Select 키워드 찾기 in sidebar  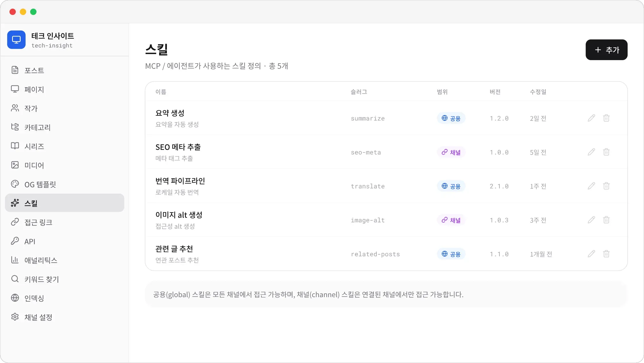click(x=65, y=279)
